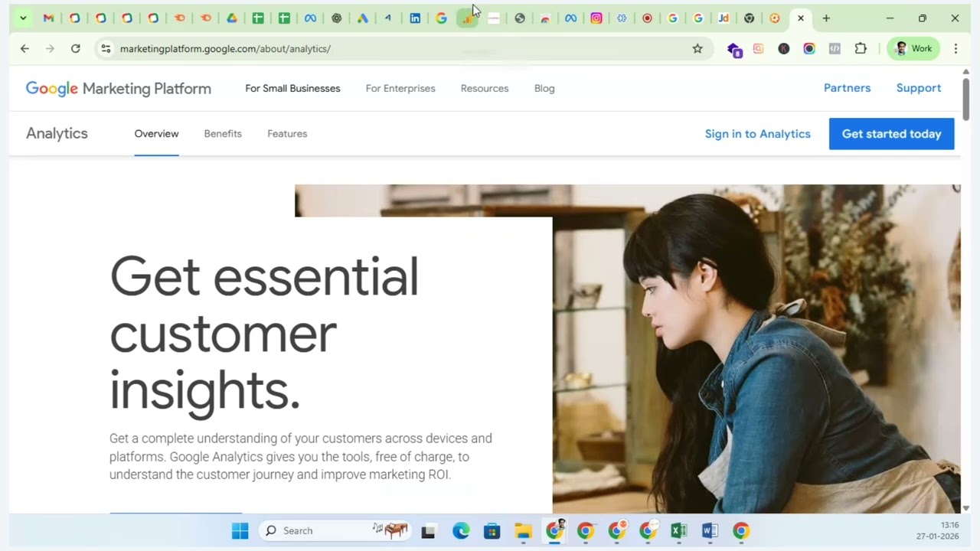This screenshot has height=551, width=980.
Task: Open the rightmost Chrome taskbar icon
Action: tap(741, 530)
